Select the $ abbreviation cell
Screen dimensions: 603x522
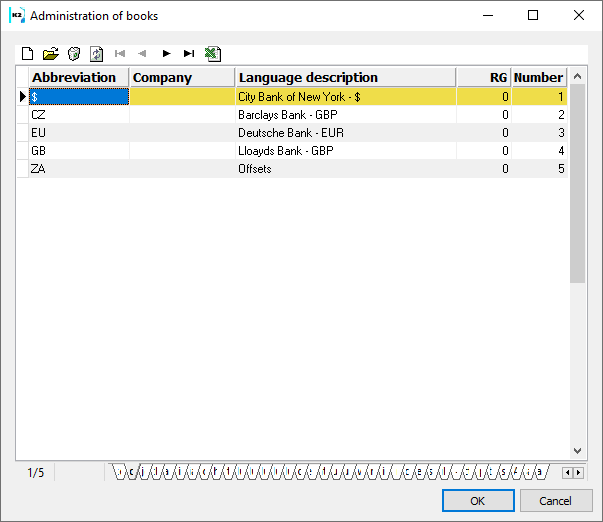[x=79, y=97]
